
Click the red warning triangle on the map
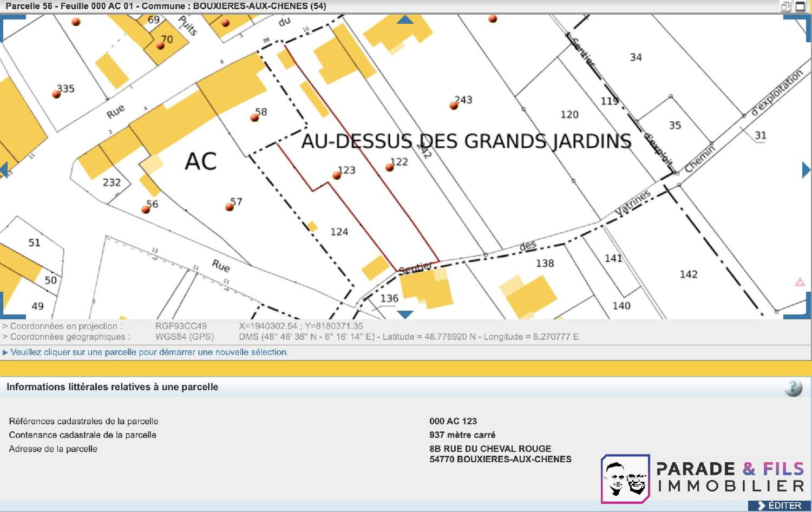[800, 282]
